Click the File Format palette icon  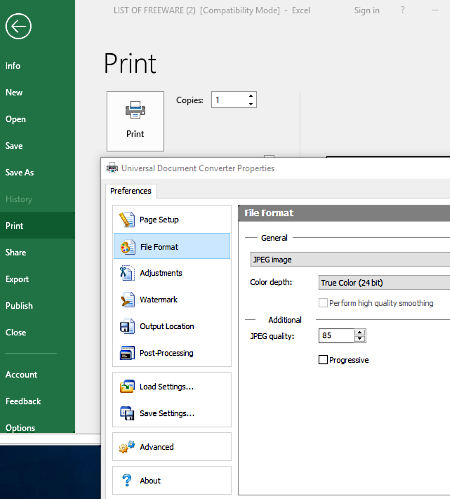click(128, 247)
